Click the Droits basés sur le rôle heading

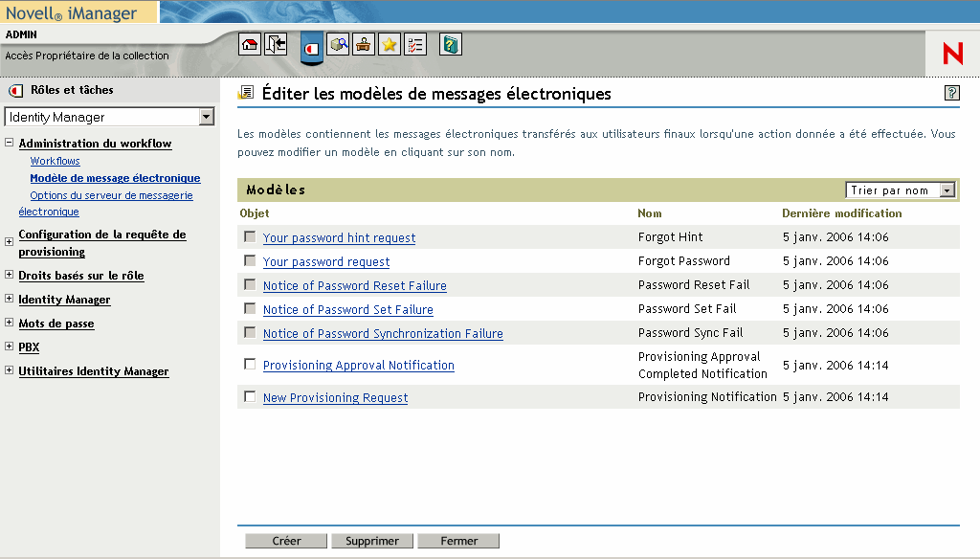click(81, 276)
